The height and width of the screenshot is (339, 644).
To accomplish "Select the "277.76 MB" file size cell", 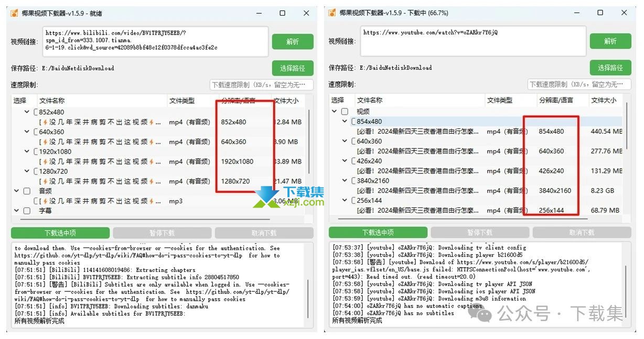I will coord(606,151).
